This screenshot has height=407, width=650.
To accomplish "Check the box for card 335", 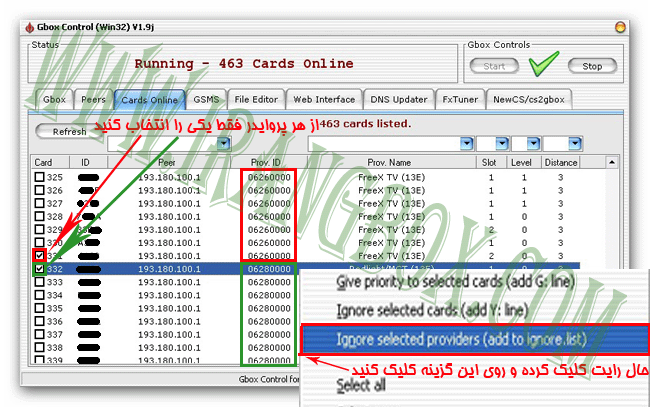I will point(39,308).
